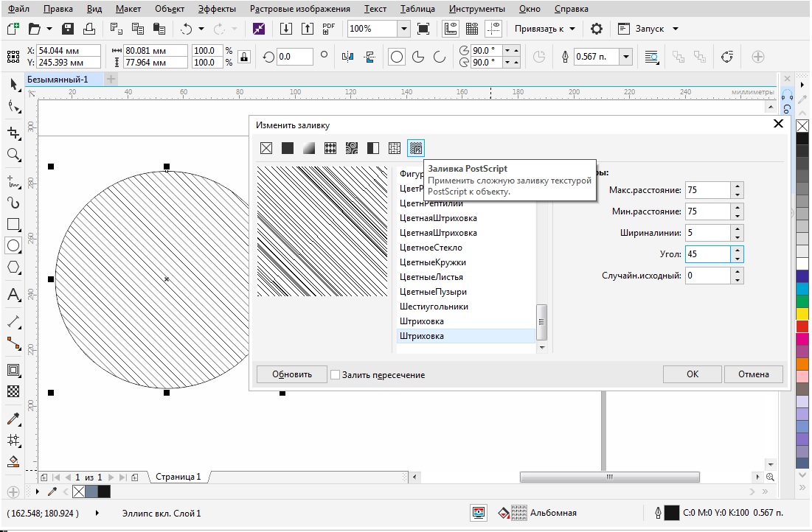
Task: Expand the 'Привязать к' dropdown
Action: click(573, 29)
